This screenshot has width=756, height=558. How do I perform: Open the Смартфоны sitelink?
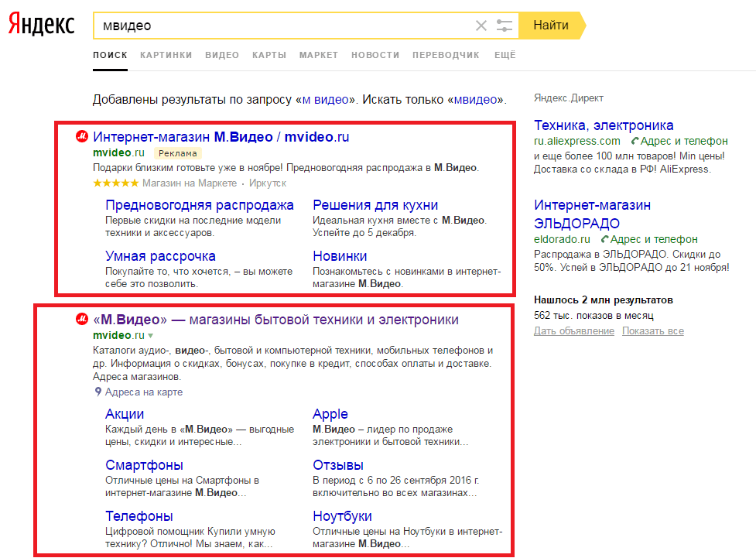(x=144, y=465)
